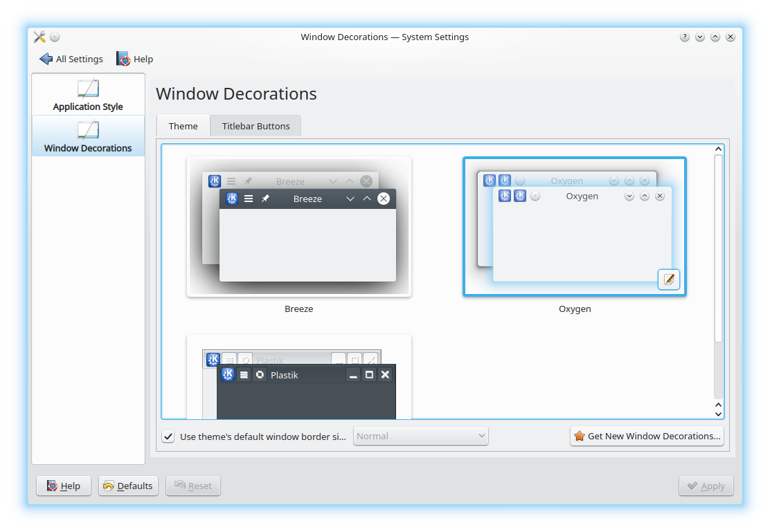Click the Breeze label under the thumbnail
Viewport: 770px width, 532px height.
tap(299, 309)
